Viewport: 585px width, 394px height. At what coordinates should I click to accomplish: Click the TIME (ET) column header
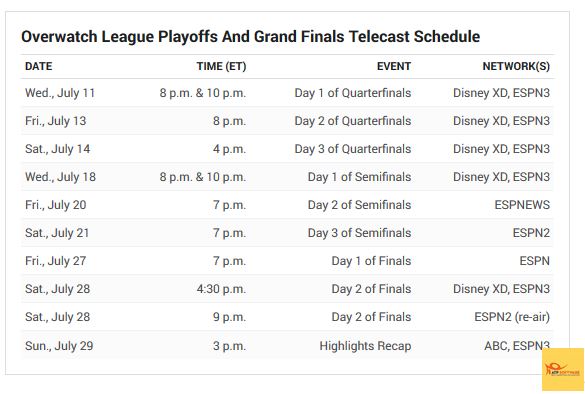[221, 66]
